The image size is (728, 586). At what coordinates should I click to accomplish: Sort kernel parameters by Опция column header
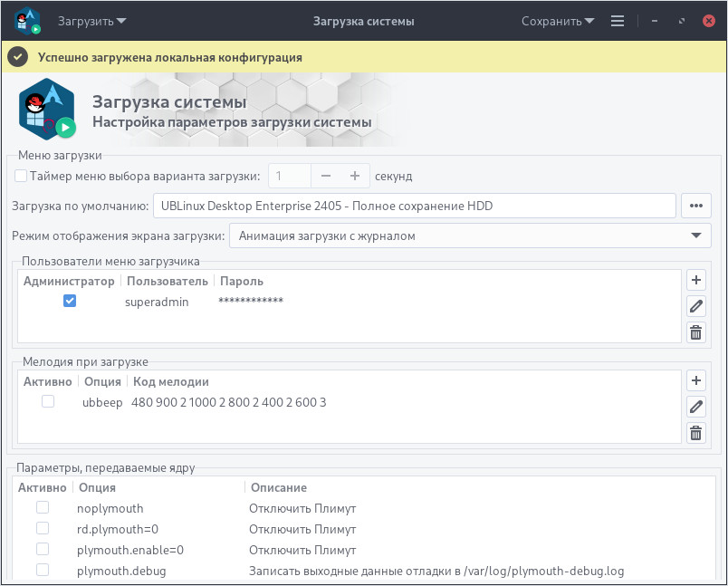pyautogui.click(x=98, y=487)
